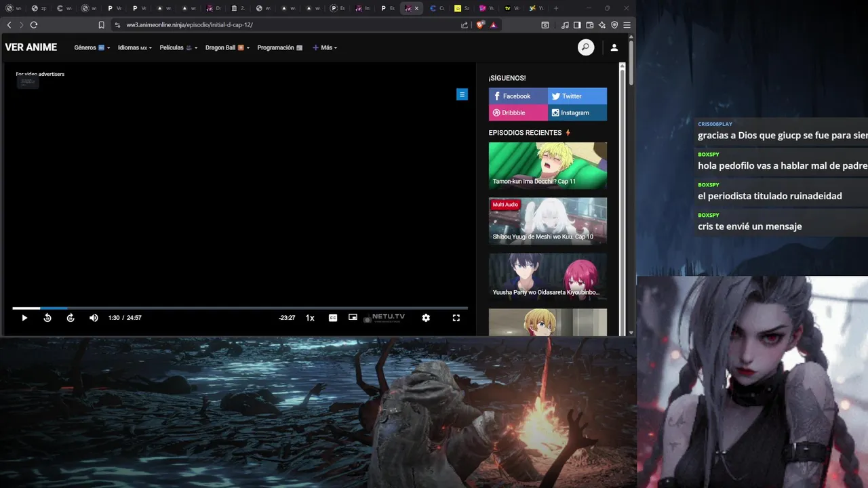868x488 pixels.
Task: Mute the video player volume
Action: [94, 318]
